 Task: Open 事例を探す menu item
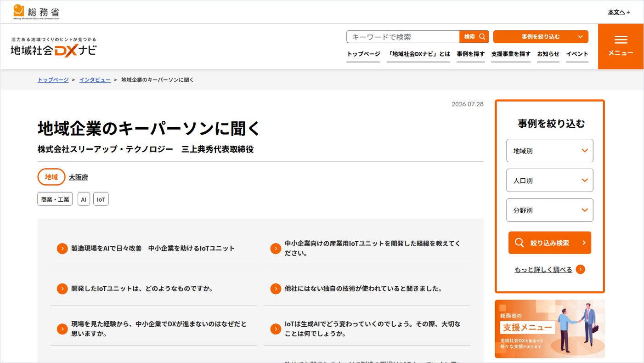point(470,54)
